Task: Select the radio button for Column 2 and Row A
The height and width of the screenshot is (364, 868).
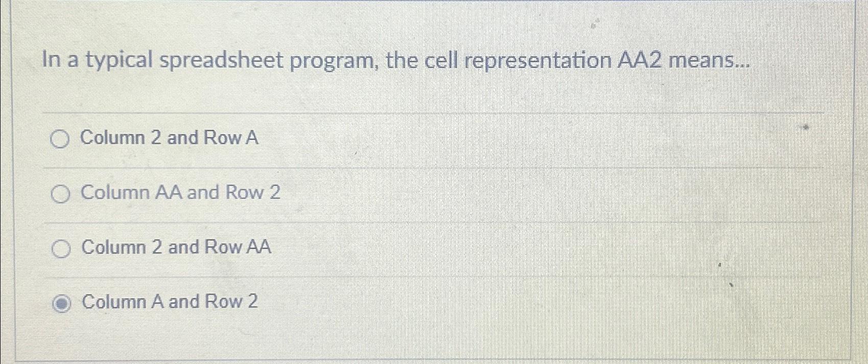Action: click(61, 138)
